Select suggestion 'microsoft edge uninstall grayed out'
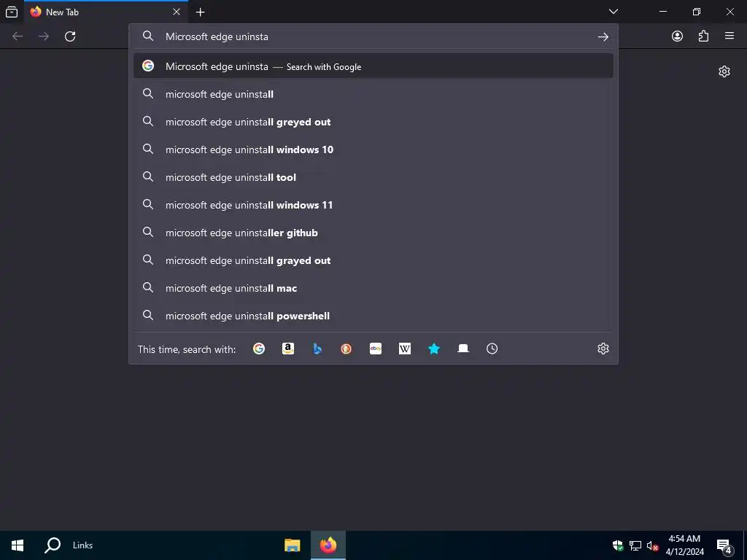 [373, 260]
